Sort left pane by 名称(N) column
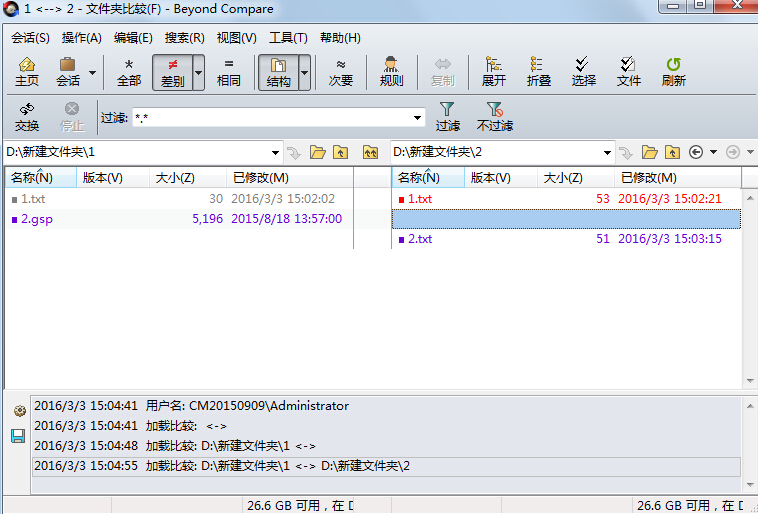The image size is (758, 514). click(x=41, y=178)
